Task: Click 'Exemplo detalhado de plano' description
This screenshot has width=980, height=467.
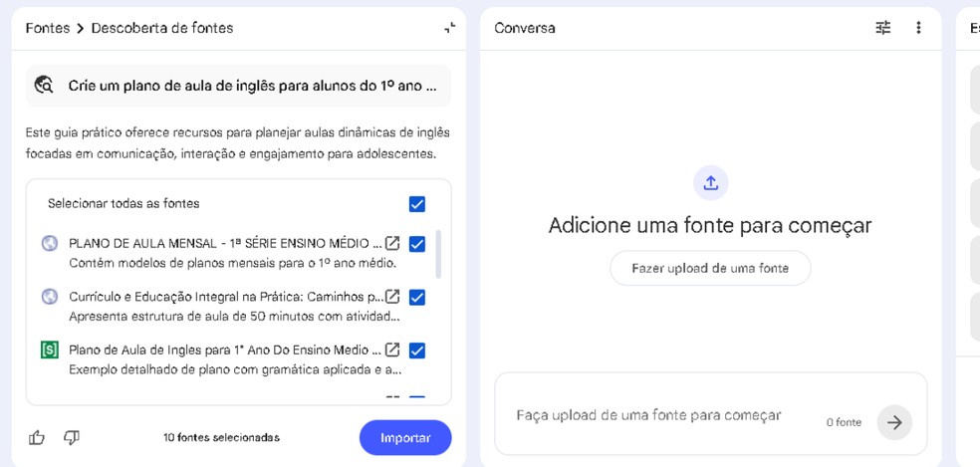Action: 235,368
